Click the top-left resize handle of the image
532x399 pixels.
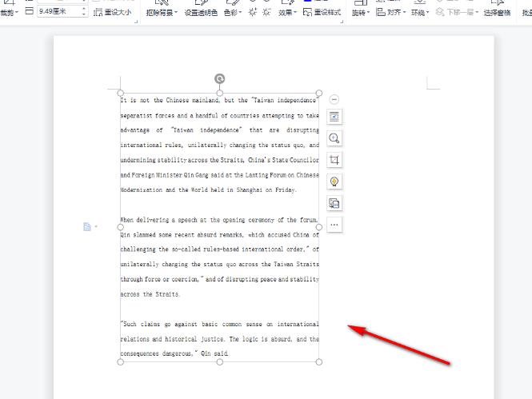121,93
